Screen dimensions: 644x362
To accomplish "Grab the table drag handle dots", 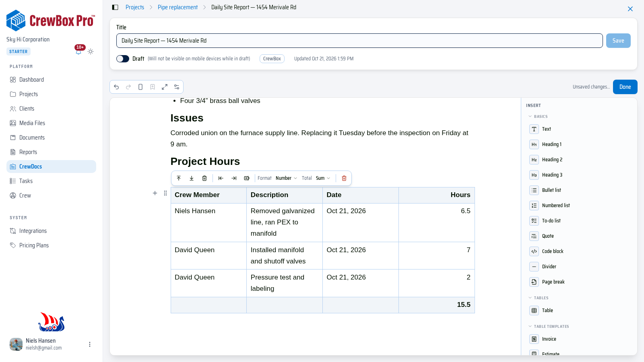I will pyautogui.click(x=165, y=193).
